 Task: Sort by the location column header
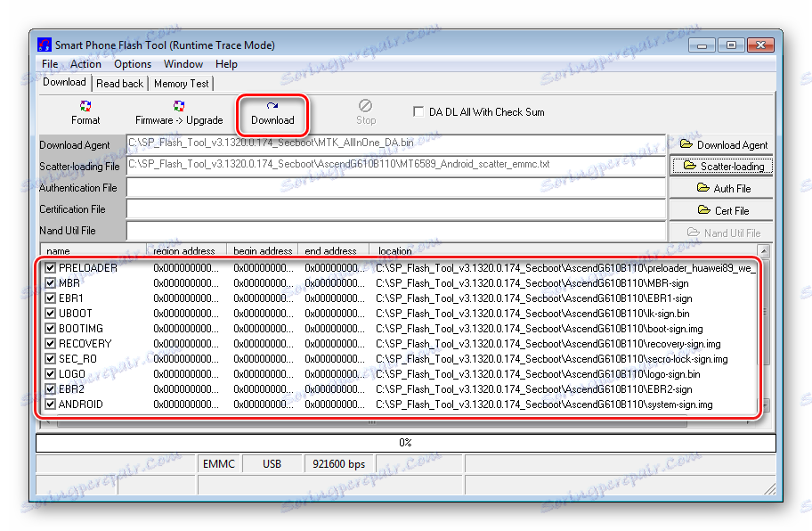563,250
